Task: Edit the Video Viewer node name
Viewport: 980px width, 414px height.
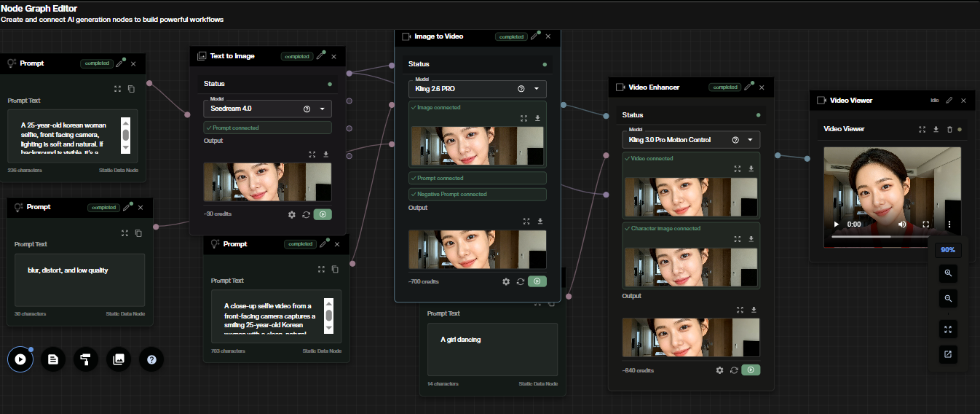Action: pyautogui.click(x=949, y=101)
